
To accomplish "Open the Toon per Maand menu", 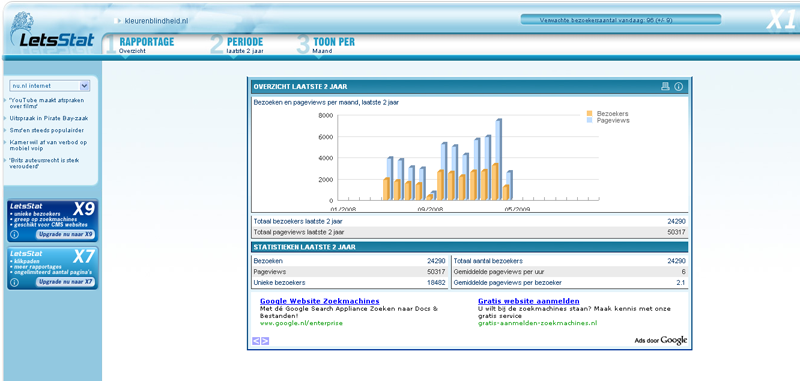I will (334, 45).
